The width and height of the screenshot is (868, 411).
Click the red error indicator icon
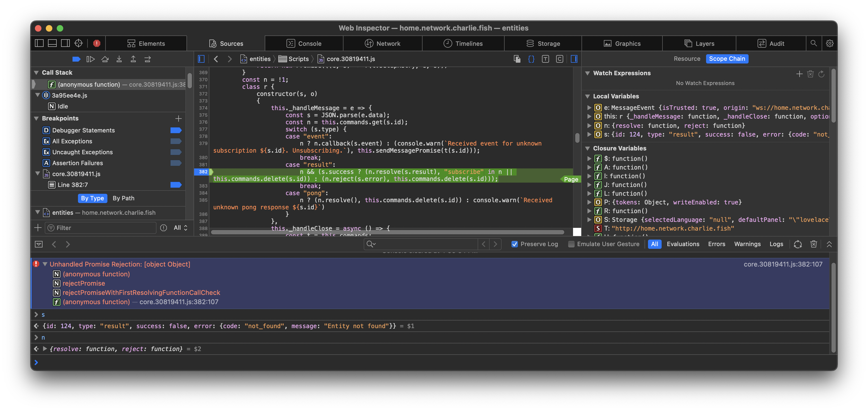(97, 43)
